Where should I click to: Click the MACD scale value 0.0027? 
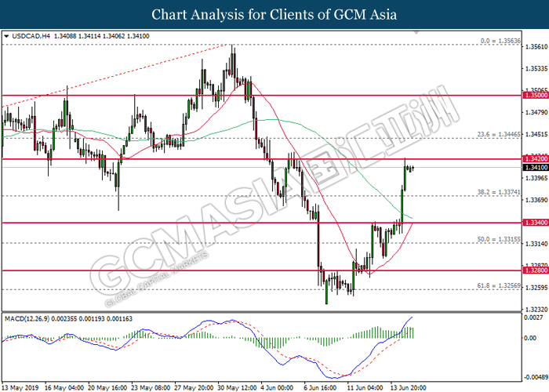click(x=533, y=318)
